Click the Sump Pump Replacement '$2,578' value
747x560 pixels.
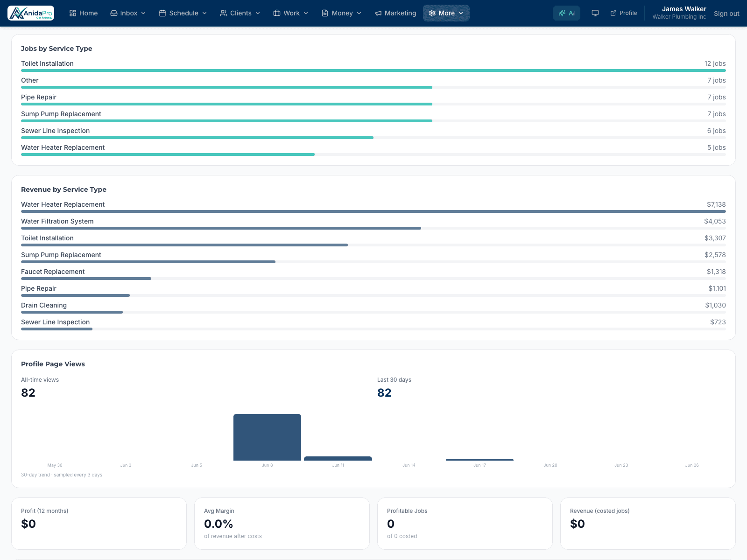point(715,255)
